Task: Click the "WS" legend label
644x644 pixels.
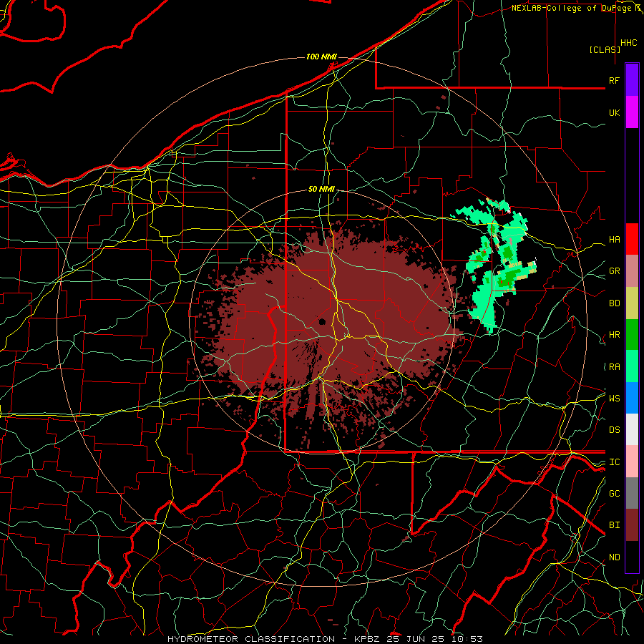Action: click(x=614, y=399)
